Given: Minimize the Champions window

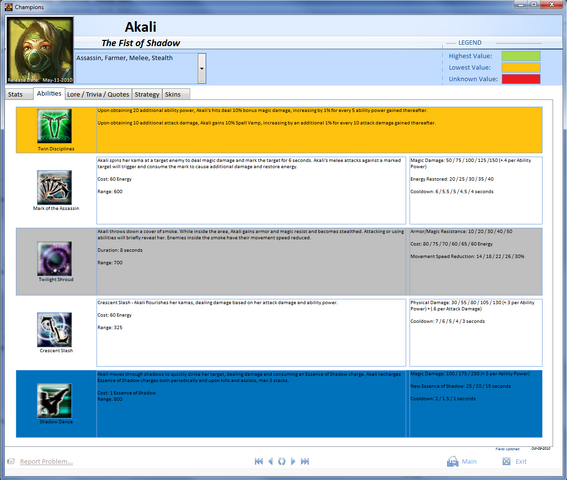Looking at the screenshot, I should [521, 5].
